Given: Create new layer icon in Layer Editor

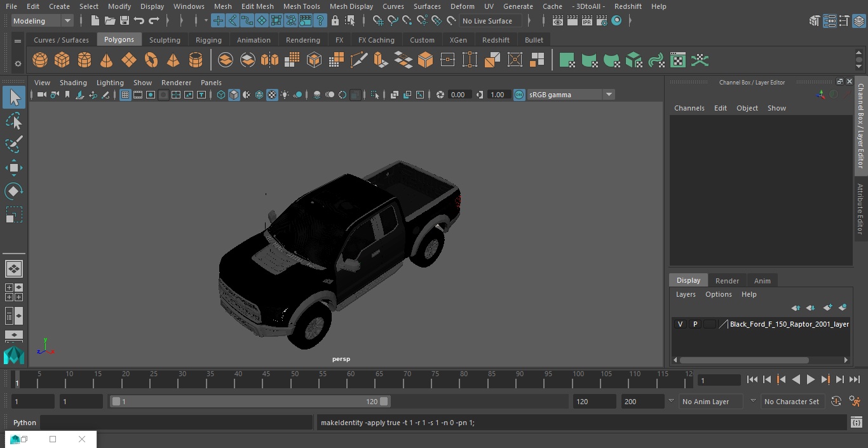Looking at the screenshot, I should 827,308.
